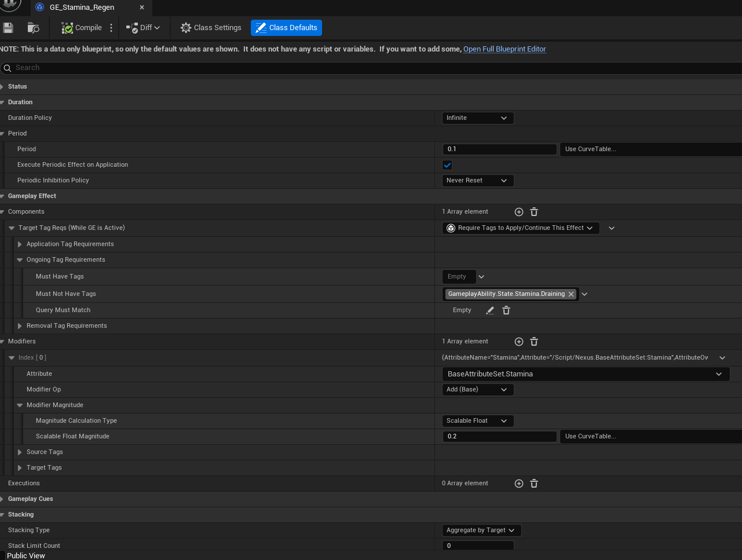Open the Modifiers Index 0 options chevron
This screenshot has width=742, height=560.
pyautogui.click(x=722, y=358)
